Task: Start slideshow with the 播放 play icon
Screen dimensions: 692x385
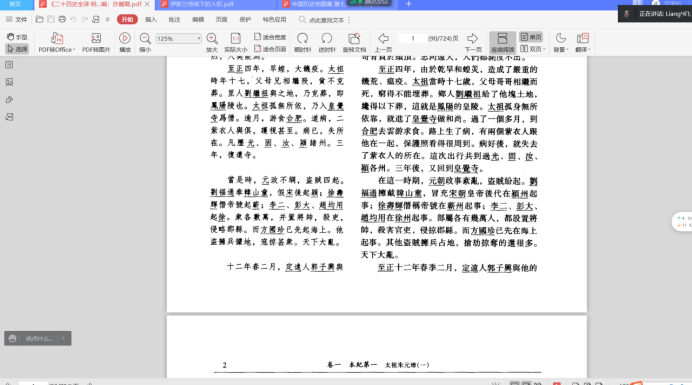Action: pyautogui.click(x=125, y=43)
